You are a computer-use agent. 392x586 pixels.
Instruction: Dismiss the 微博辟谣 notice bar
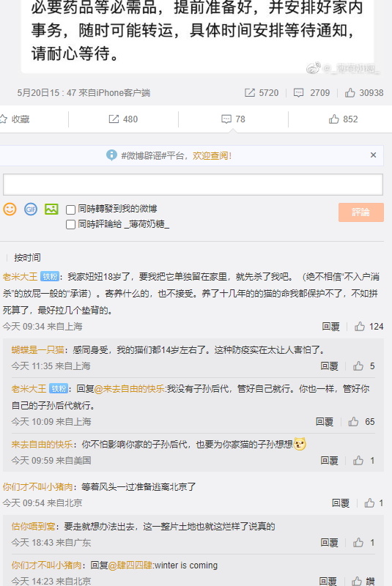pos(373,155)
